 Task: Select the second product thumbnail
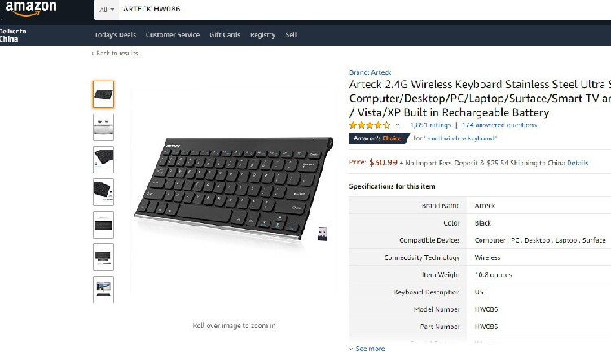[x=103, y=127]
